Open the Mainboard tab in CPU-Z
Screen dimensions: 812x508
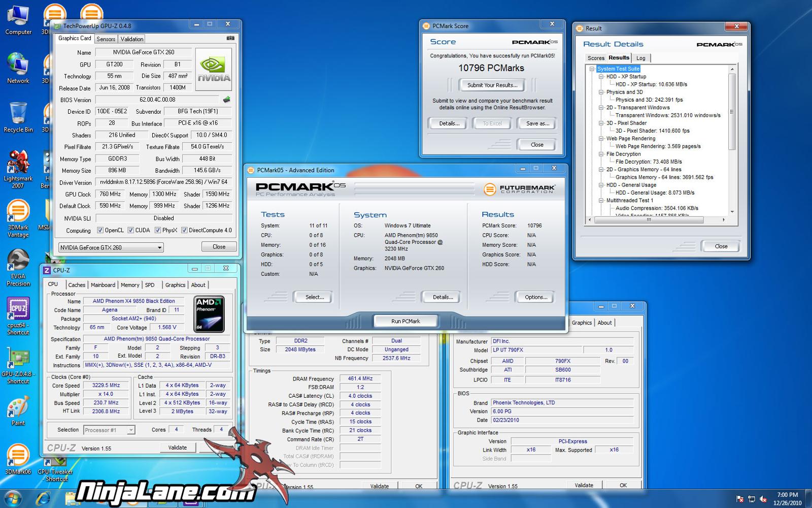pyautogui.click(x=103, y=285)
